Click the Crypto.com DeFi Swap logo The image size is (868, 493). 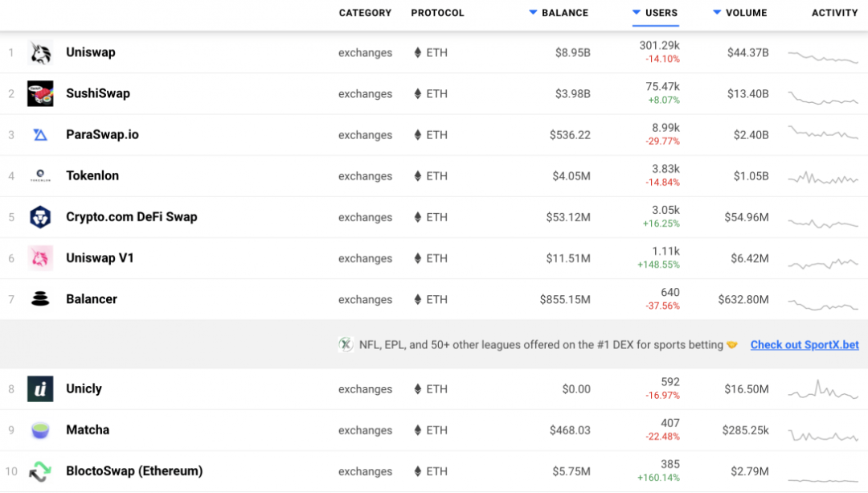click(x=40, y=217)
